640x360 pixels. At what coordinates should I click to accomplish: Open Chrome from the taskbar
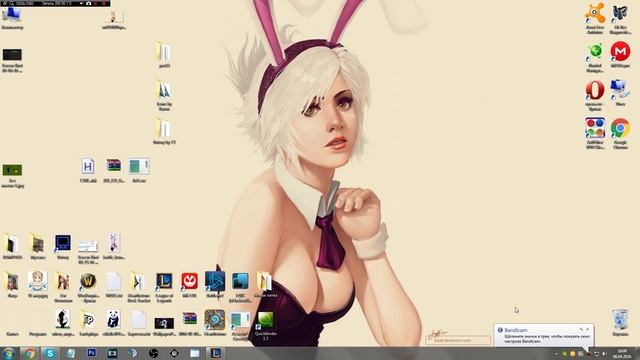coord(29,353)
